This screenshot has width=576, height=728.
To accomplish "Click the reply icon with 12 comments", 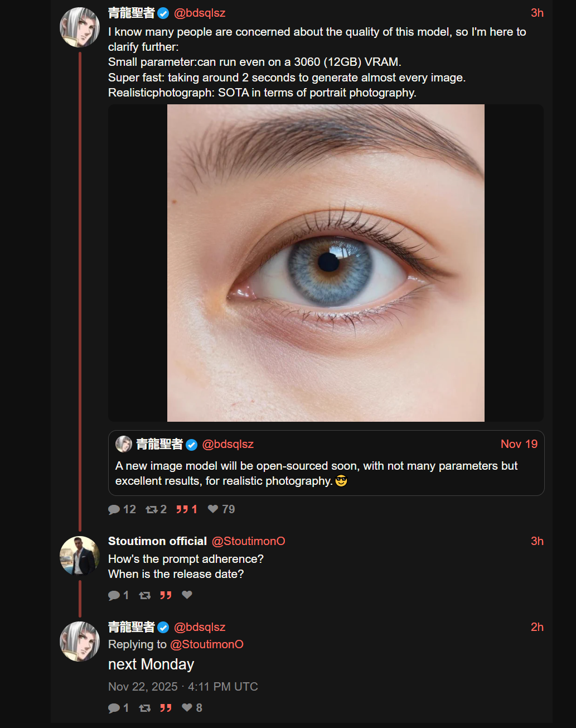I will 114,509.
